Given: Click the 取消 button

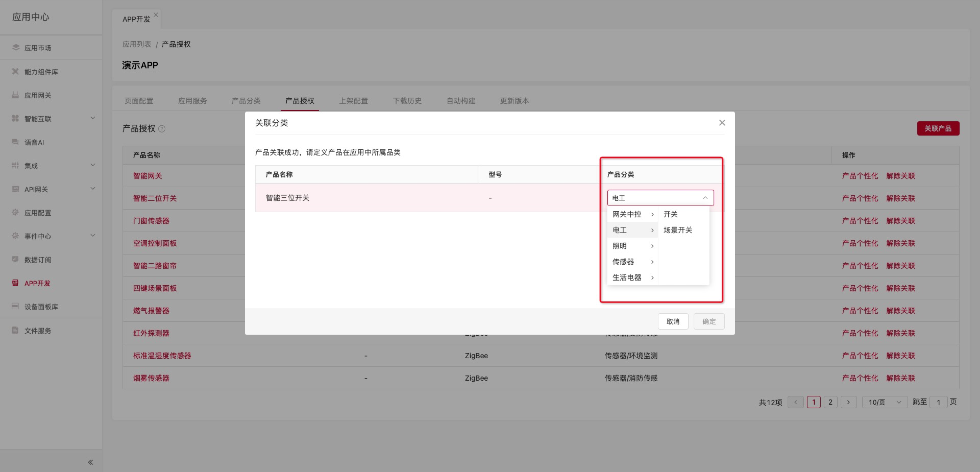Looking at the screenshot, I should coord(673,321).
